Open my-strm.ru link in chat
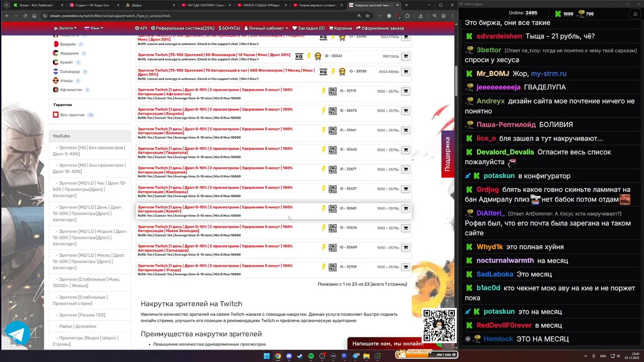This screenshot has width=644, height=362. 548,73
